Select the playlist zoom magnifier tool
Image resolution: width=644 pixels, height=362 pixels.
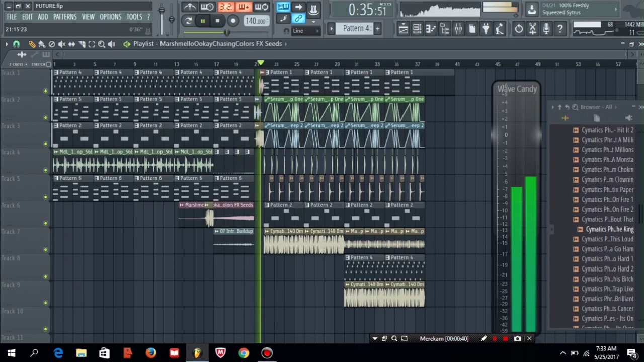pos(102,44)
